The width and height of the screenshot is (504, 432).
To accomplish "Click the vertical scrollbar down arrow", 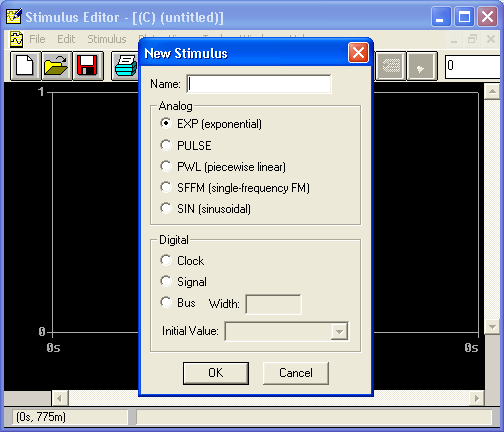I will 492,327.
